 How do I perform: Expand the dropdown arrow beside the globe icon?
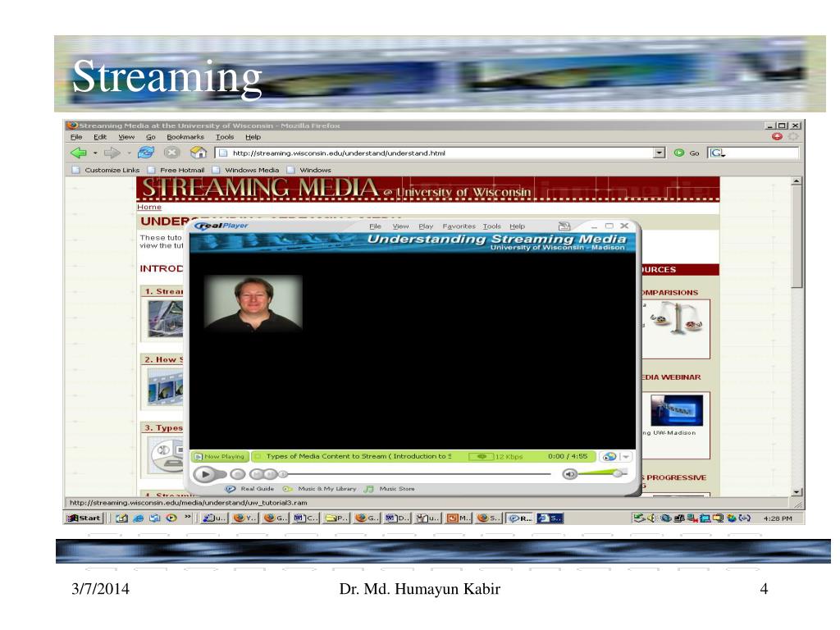[626, 457]
